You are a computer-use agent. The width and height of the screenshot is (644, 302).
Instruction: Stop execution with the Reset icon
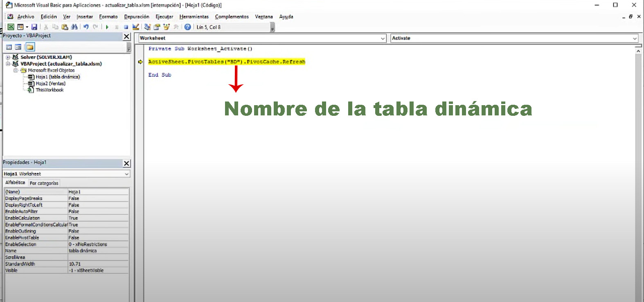[x=126, y=27]
